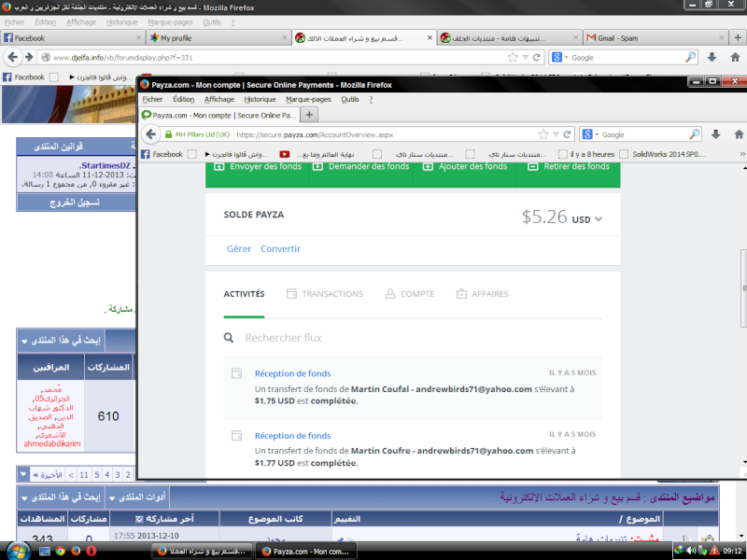Click the Back arrow in the Payza window

tap(150, 134)
